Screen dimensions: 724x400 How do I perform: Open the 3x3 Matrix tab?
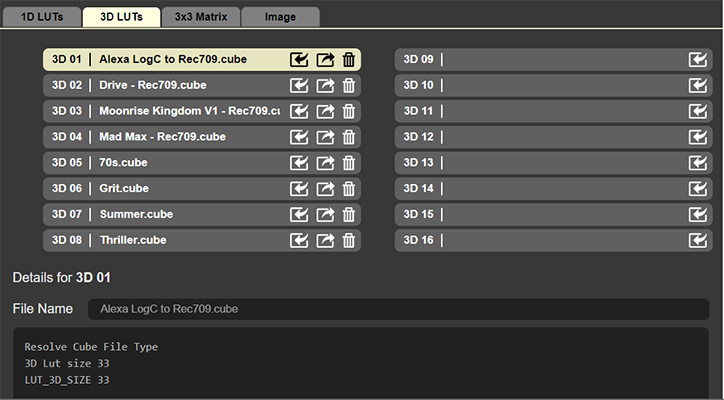tap(201, 16)
